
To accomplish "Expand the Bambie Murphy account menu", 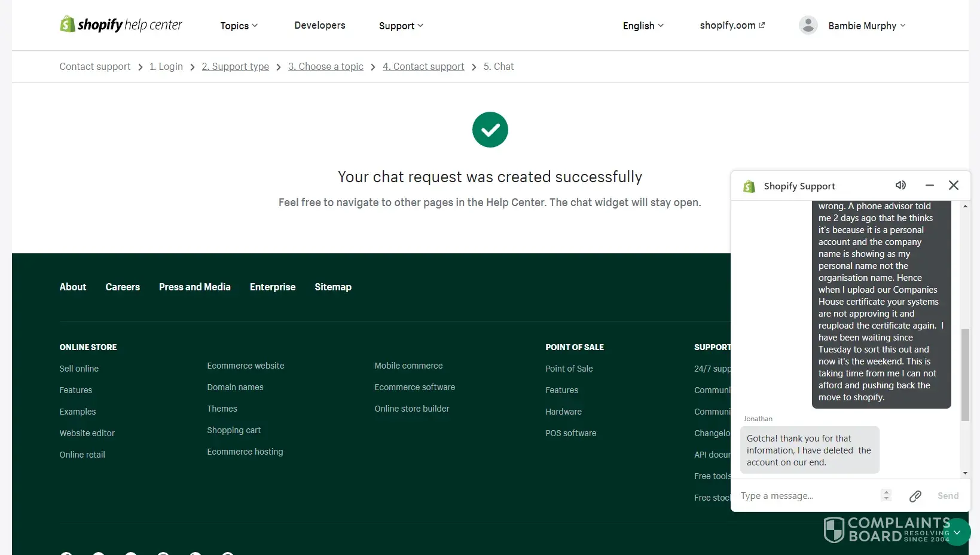I will coord(867,26).
